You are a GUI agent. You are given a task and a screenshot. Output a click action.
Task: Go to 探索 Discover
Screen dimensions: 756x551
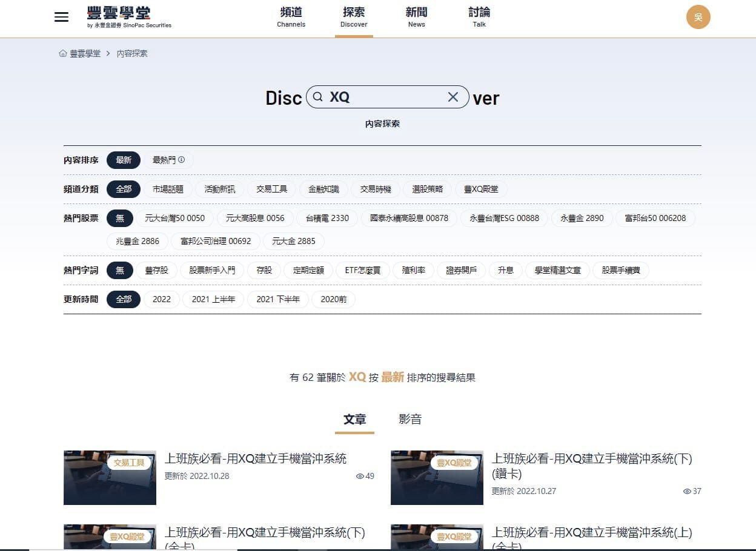click(x=354, y=18)
